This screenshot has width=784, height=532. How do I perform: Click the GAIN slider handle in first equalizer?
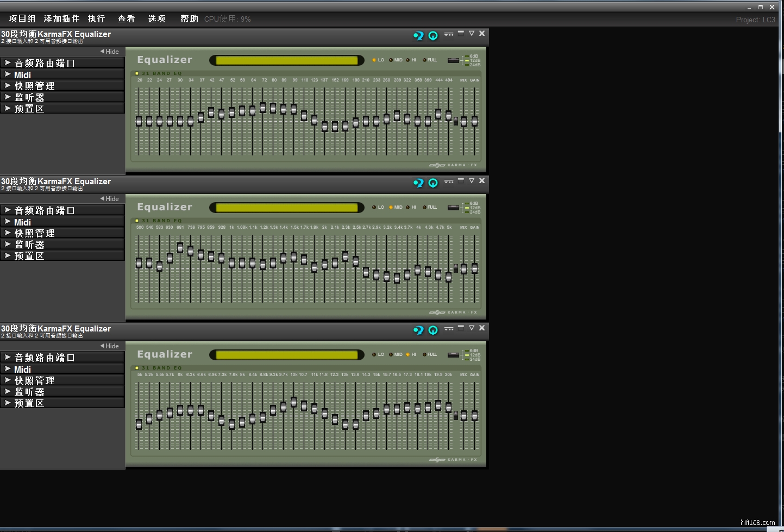[x=474, y=121]
